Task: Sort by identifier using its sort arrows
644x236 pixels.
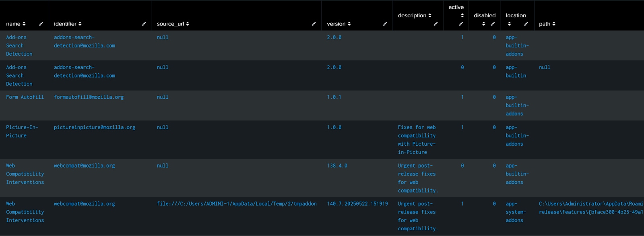Action: click(80, 24)
